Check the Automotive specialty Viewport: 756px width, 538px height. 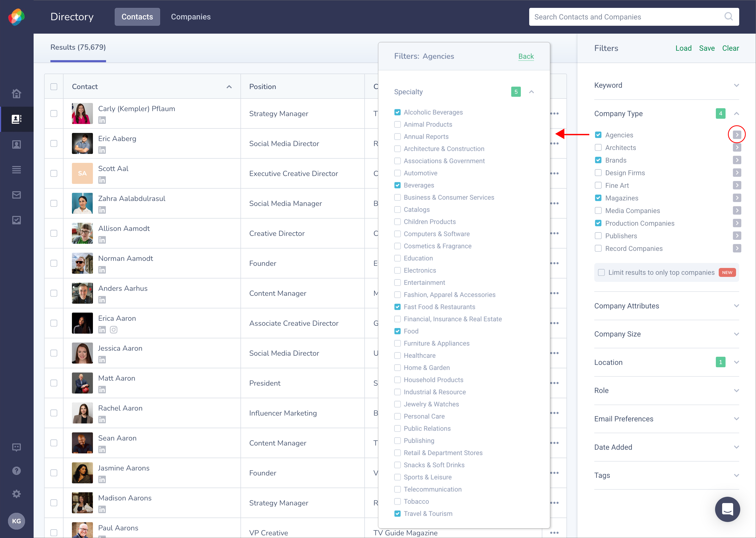[397, 173]
